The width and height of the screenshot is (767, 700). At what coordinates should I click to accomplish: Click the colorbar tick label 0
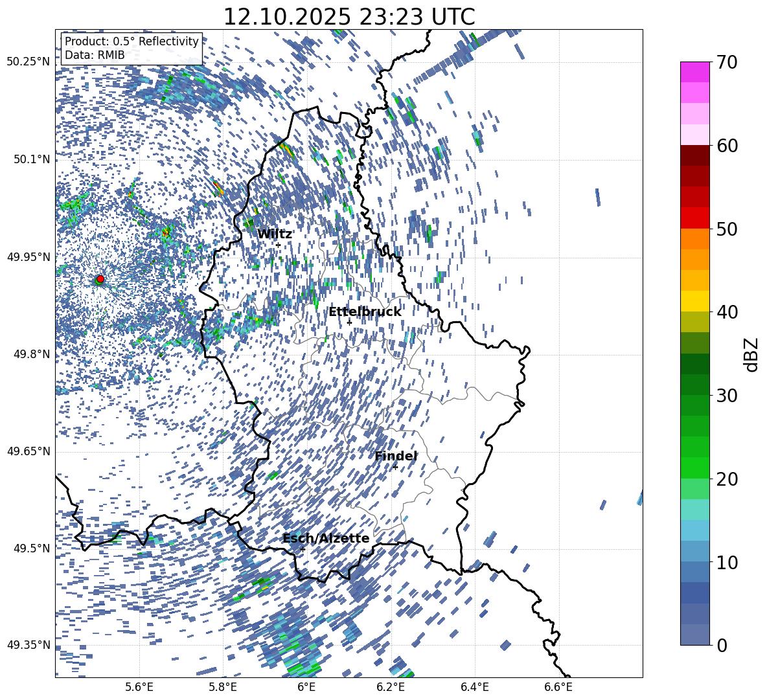click(722, 645)
